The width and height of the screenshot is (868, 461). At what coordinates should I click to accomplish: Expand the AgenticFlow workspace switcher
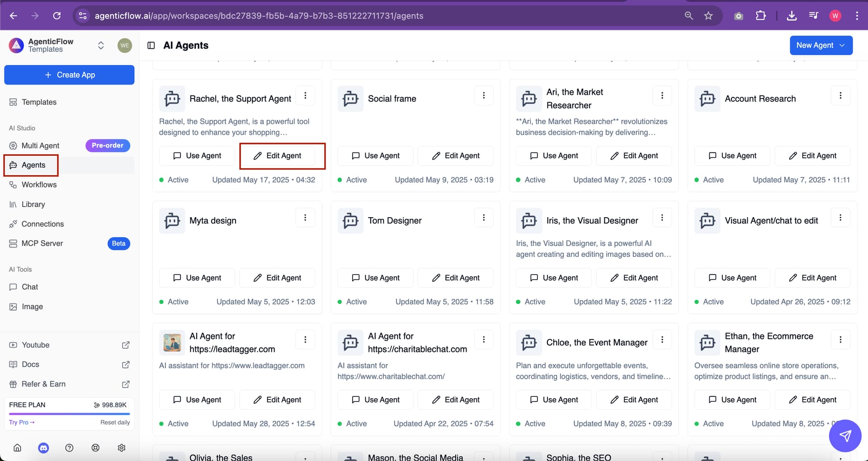(101, 45)
